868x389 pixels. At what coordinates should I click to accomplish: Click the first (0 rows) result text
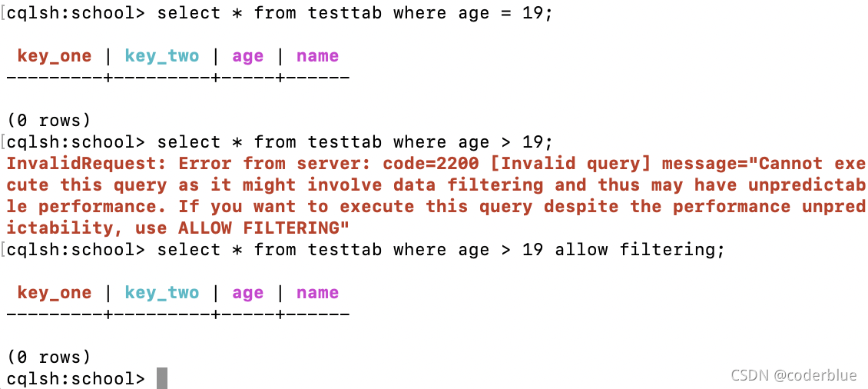tap(48, 120)
